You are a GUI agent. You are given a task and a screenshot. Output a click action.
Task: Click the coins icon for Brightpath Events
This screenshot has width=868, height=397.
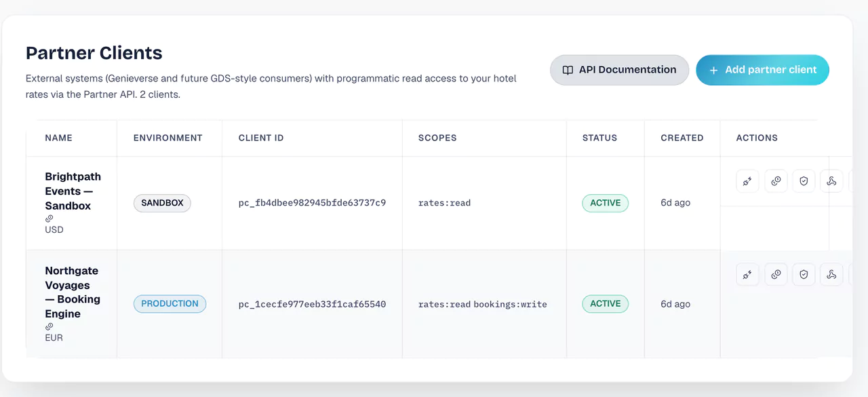[x=776, y=181]
